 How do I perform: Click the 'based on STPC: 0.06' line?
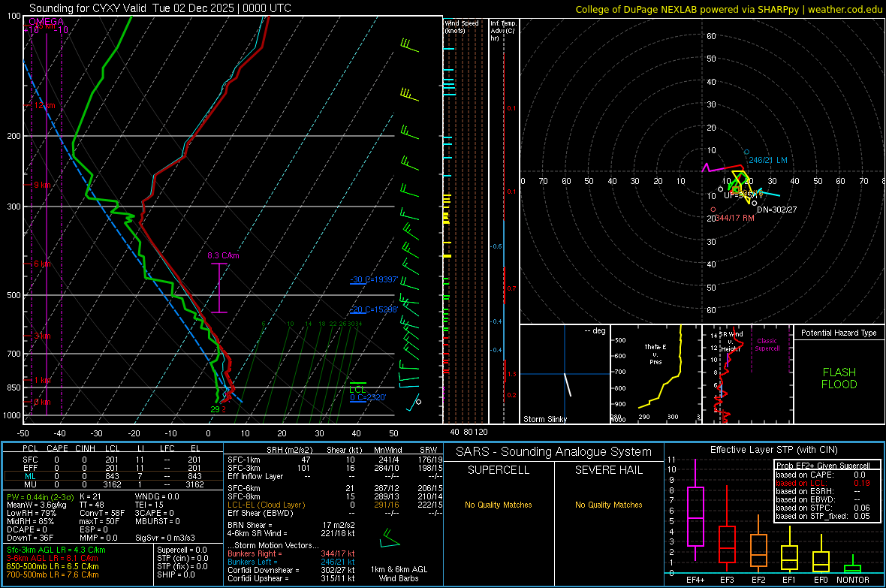coord(823,508)
